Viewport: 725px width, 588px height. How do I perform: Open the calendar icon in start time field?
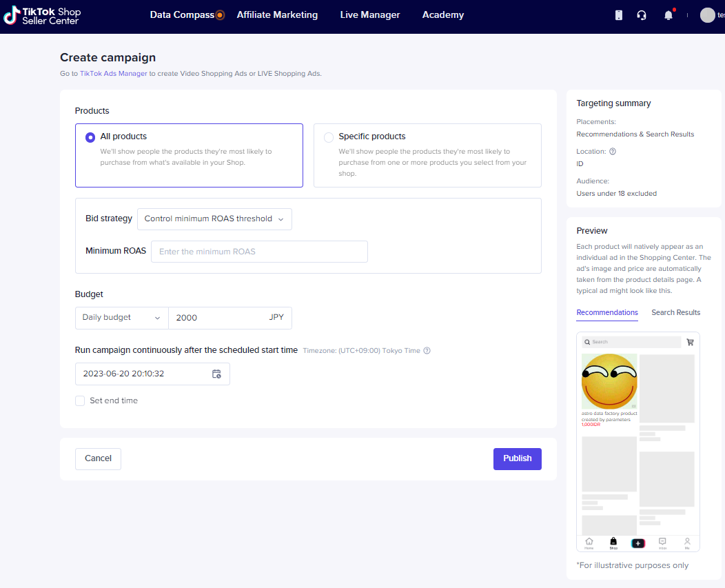pyautogui.click(x=216, y=374)
